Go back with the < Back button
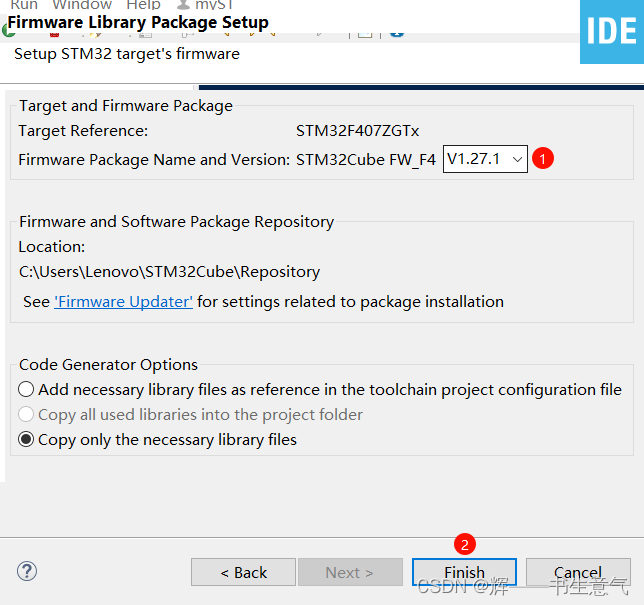Image resolution: width=644 pixels, height=605 pixels. coord(243,572)
